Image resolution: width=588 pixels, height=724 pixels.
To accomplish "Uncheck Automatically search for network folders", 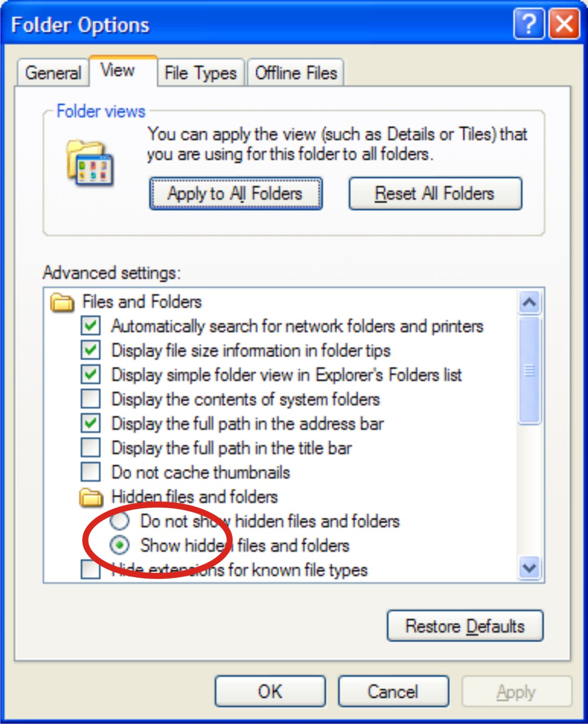I will tap(91, 326).
